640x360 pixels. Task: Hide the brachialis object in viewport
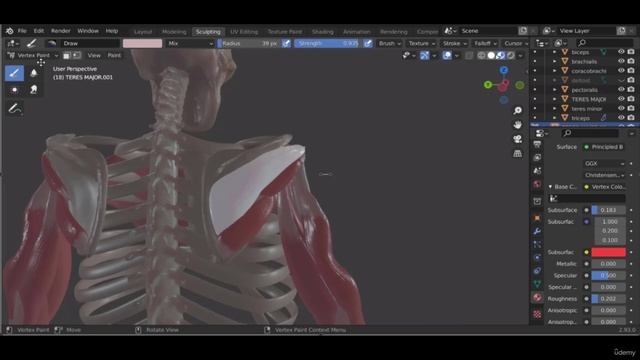621,61
